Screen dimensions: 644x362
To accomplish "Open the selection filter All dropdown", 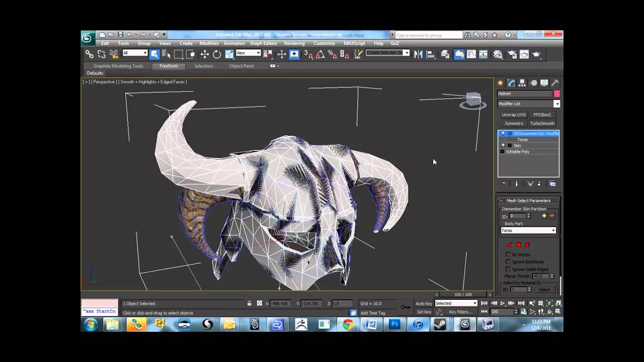I will pyautogui.click(x=134, y=53).
